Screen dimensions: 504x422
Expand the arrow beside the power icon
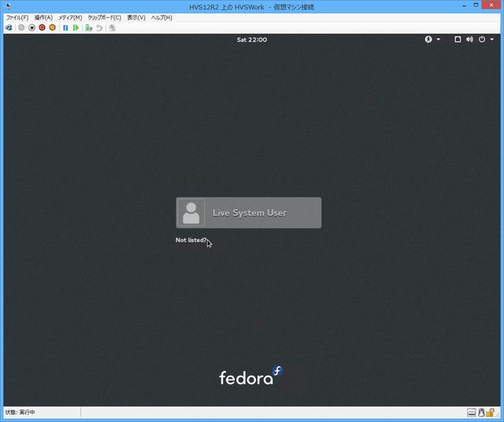click(x=491, y=39)
